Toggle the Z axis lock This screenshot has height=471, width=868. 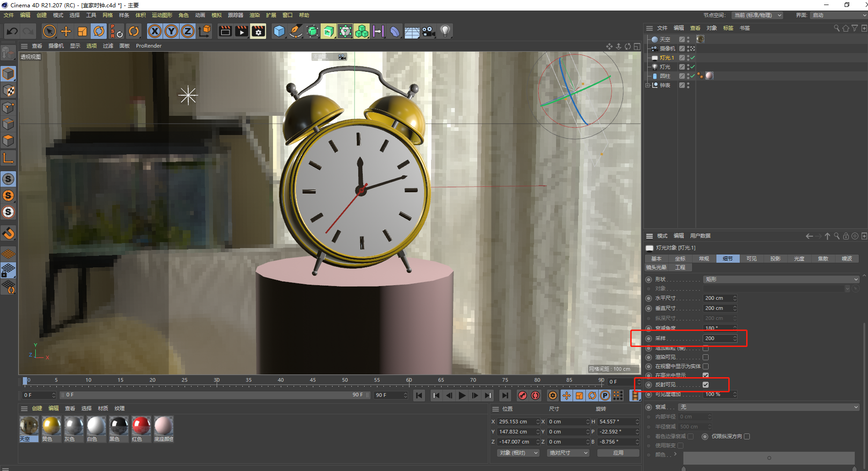[x=188, y=31]
